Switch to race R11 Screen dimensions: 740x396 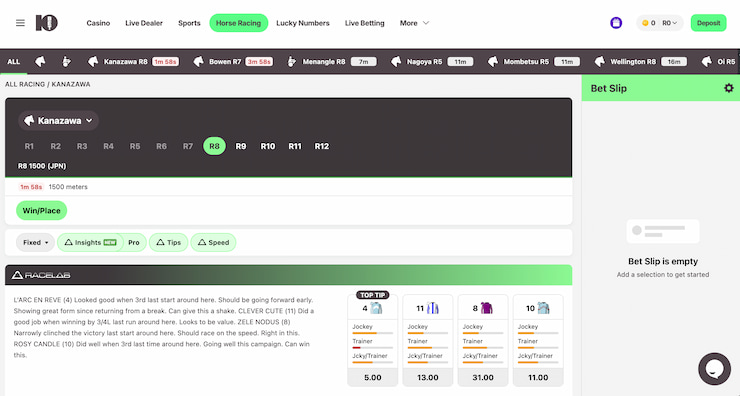point(295,146)
